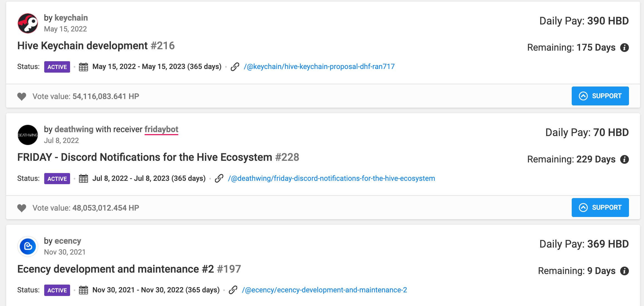Click the ecency avatar image
Image resolution: width=644 pixels, height=306 pixels.
click(x=28, y=246)
